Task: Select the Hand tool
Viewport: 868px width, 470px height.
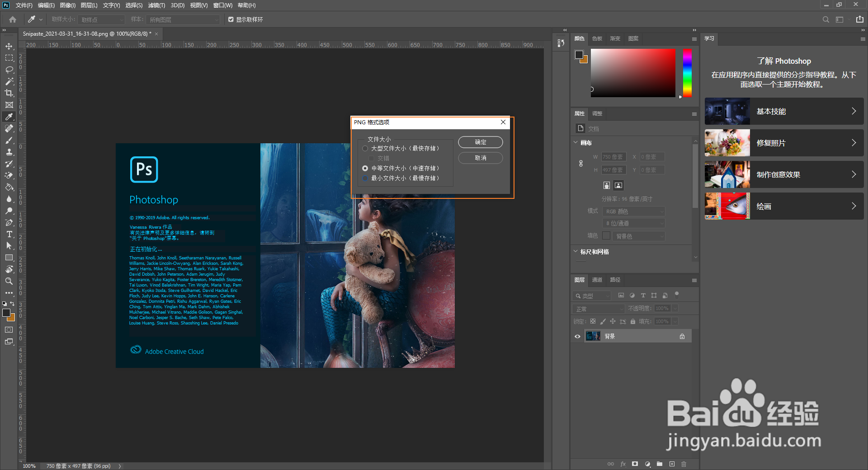Action: [9, 269]
